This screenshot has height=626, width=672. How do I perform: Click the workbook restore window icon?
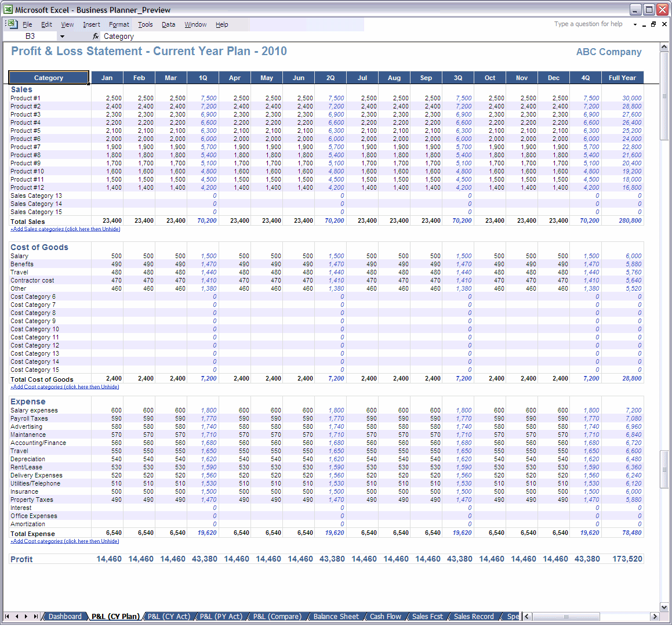(x=653, y=24)
